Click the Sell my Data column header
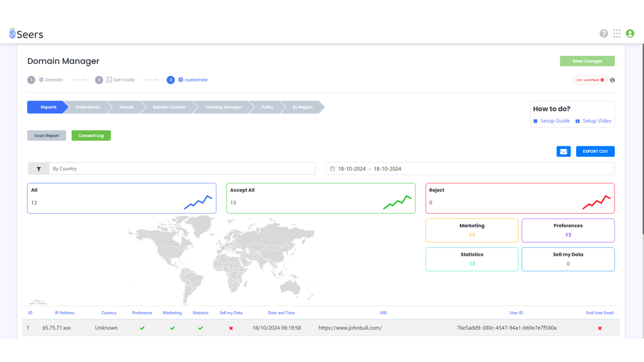The image size is (644, 362). [x=231, y=313]
